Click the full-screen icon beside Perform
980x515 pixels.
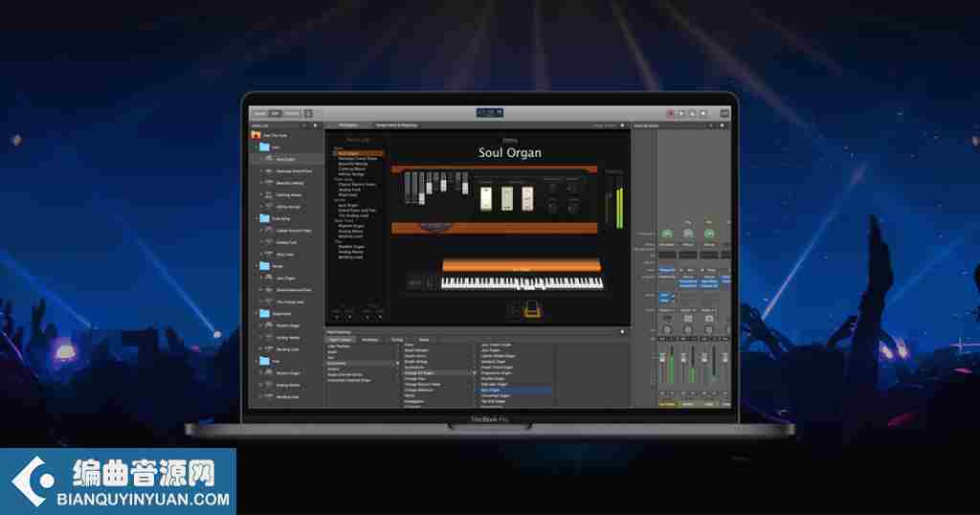308,113
